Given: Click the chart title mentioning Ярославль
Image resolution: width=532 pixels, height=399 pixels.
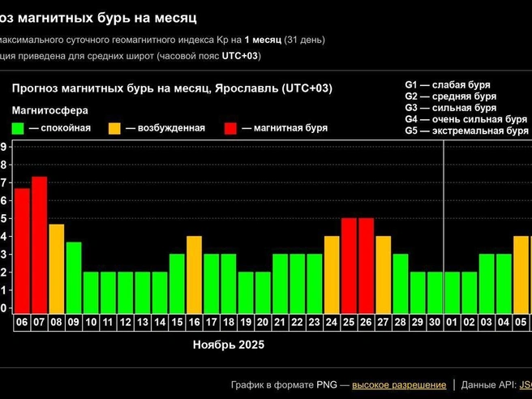Looking at the screenshot, I should click(x=172, y=88).
